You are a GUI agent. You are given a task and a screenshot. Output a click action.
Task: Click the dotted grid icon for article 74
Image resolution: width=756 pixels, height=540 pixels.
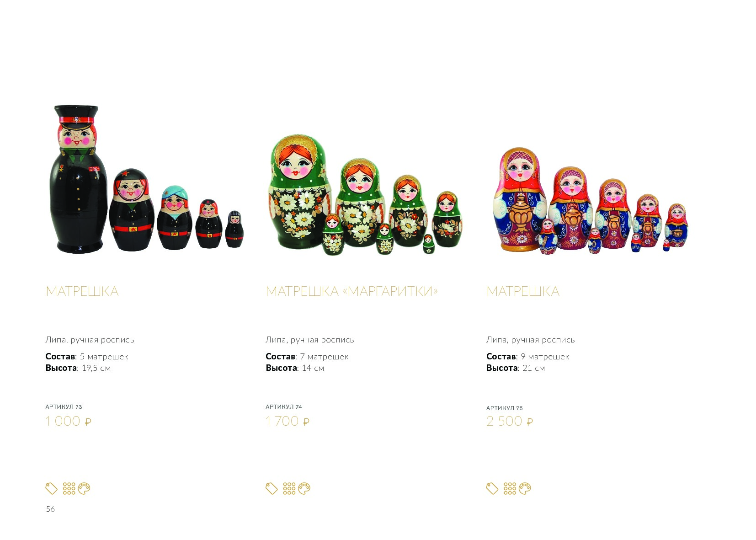click(289, 488)
